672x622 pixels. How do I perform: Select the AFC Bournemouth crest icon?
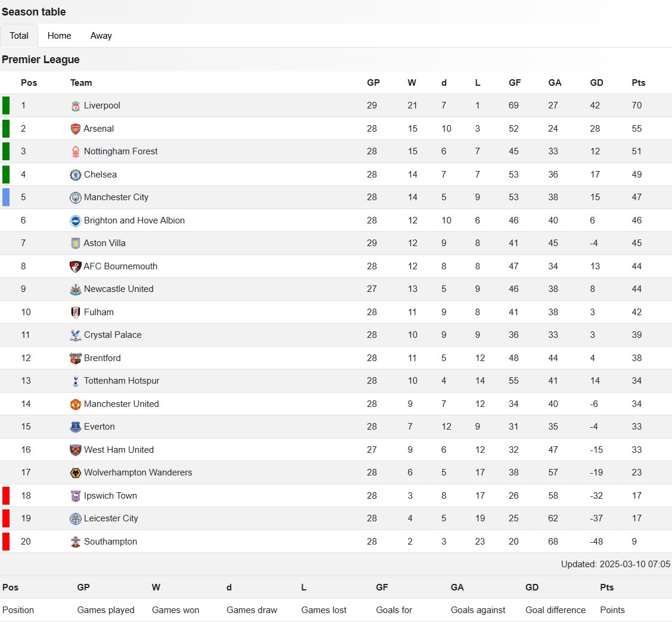click(x=75, y=266)
